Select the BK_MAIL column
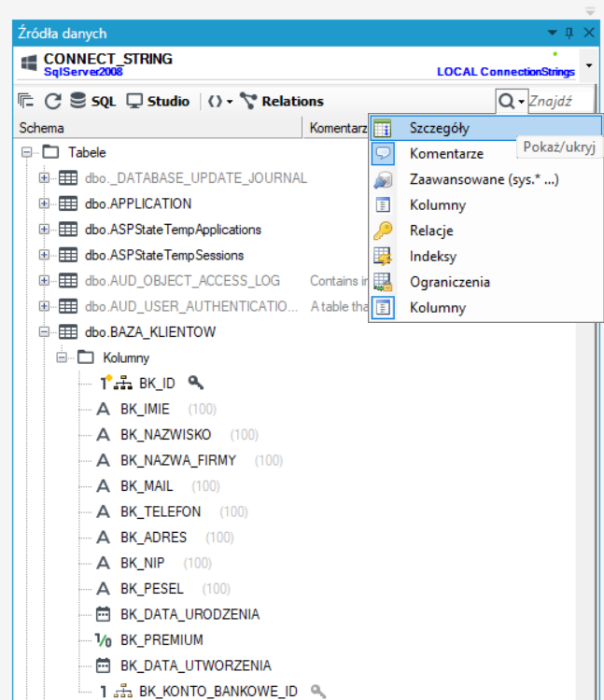Image resolution: width=604 pixels, height=700 pixels. [x=147, y=486]
